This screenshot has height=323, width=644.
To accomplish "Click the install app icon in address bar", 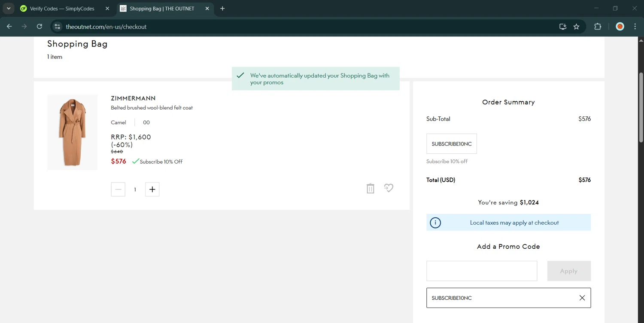I will pos(563,27).
